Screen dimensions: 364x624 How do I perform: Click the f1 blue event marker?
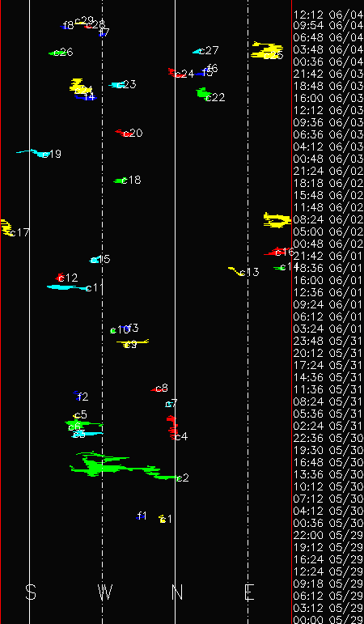[x=140, y=517]
